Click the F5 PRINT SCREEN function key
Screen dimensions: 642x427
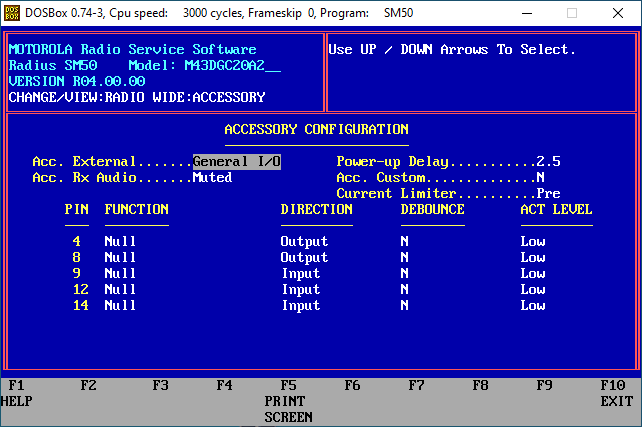[x=288, y=401]
